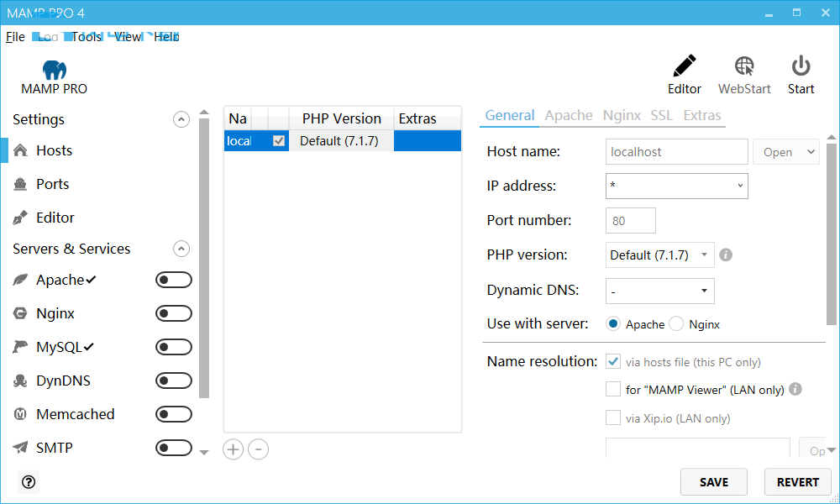Collapse the Settings section chevron
Screen dimensions: 840x504
181,119
